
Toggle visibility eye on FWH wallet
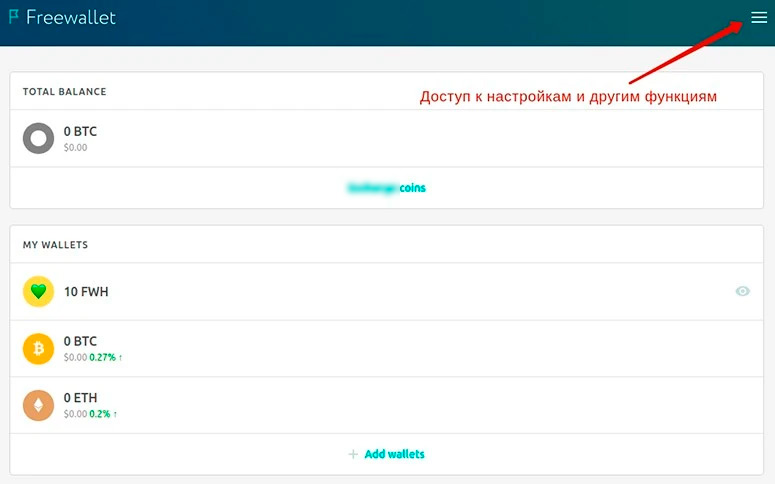click(742, 291)
